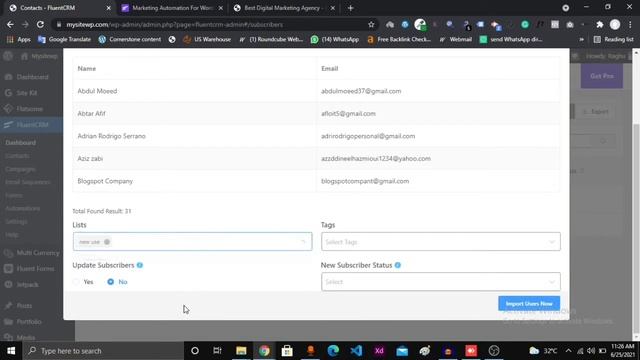Expand the Lists selection field

click(192, 242)
